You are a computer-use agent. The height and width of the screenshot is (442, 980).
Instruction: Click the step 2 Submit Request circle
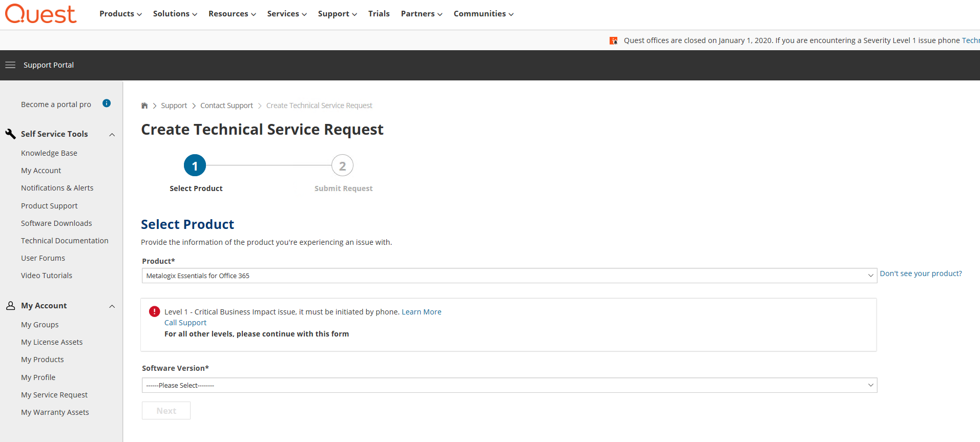click(x=342, y=165)
